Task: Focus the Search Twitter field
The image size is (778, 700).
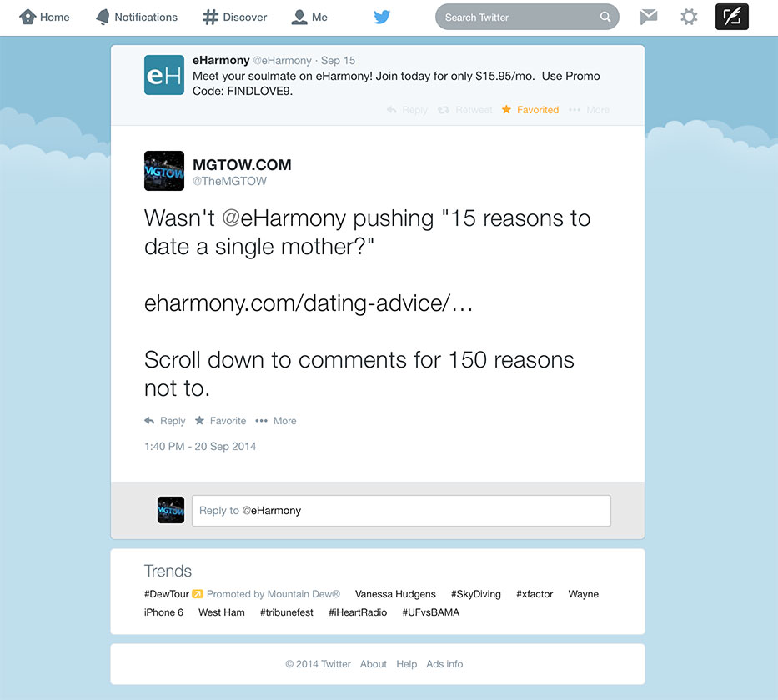Action: click(517, 17)
